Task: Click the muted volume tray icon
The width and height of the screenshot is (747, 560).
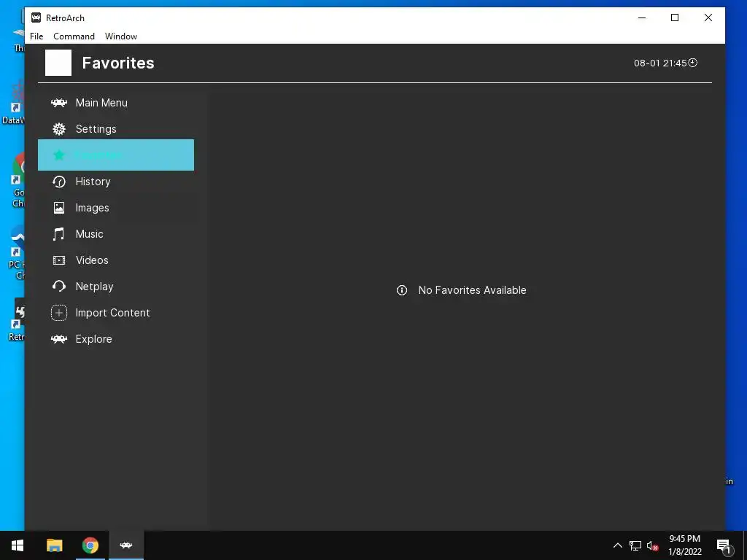Action: pyautogui.click(x=652, y=545)
